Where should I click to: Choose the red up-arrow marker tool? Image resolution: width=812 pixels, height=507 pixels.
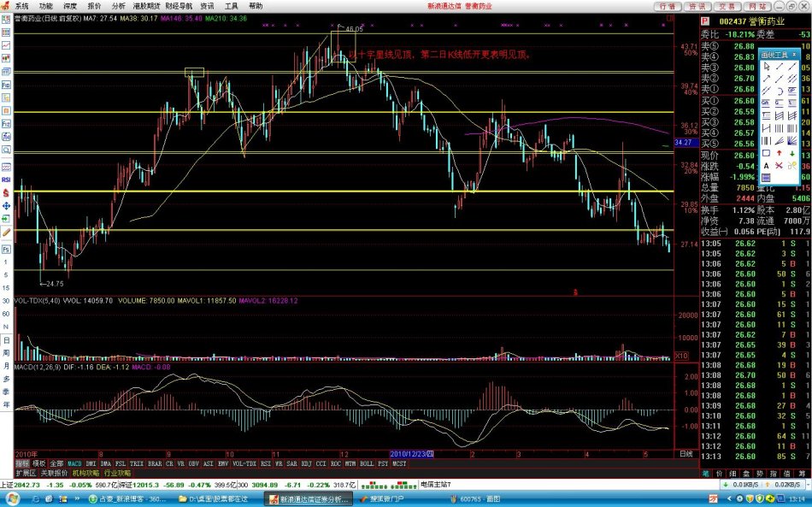pyautogui.click(x=780, y=153)
